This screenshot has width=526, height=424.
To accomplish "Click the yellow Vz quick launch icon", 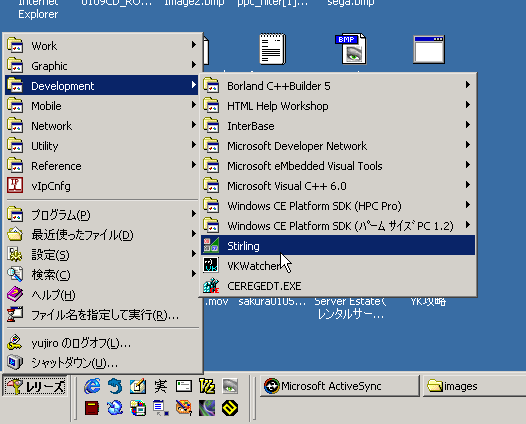I will point(207,386).
